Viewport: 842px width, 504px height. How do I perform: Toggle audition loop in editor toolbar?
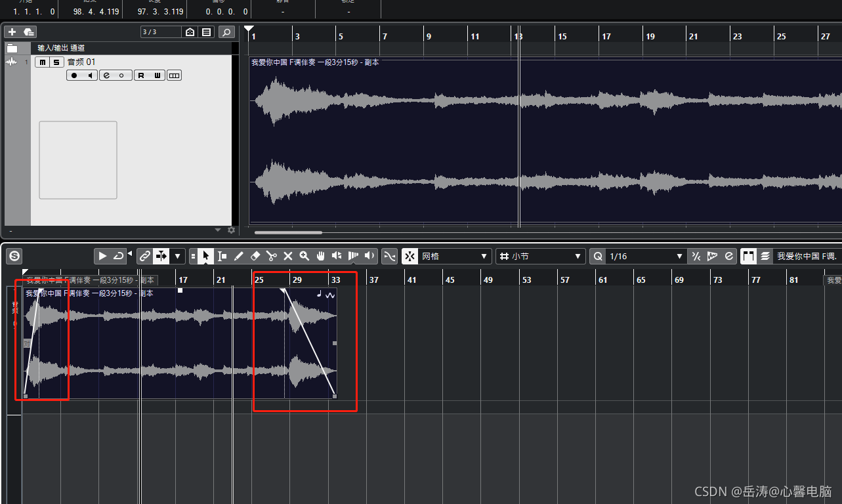coord(118,256)
